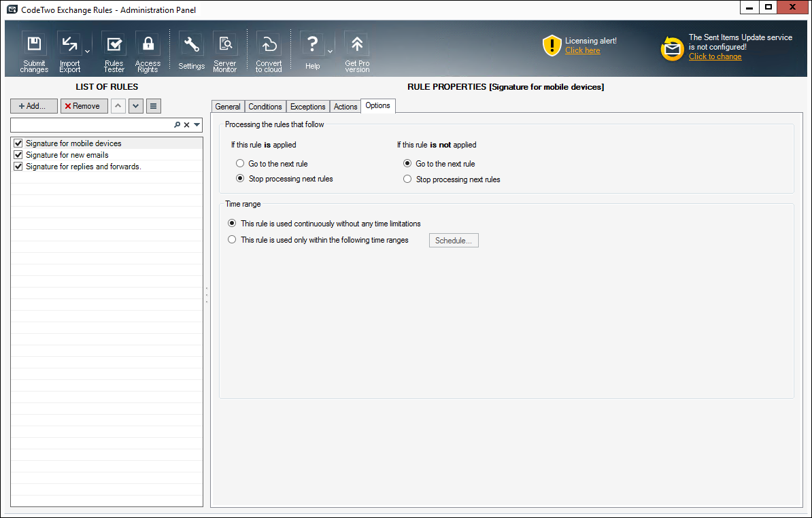Move the selected rule down
This screenshot has height=518, width=812.
[x=136, y=106]
